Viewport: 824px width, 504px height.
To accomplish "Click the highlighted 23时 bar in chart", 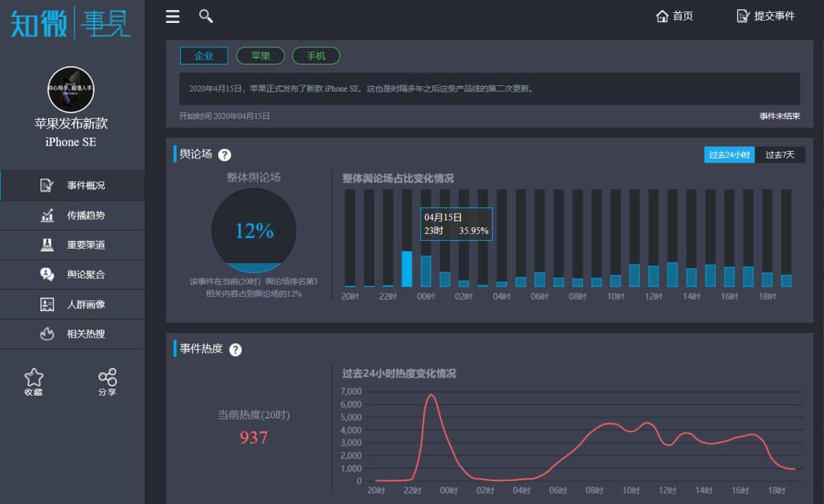I will point(407,268).
